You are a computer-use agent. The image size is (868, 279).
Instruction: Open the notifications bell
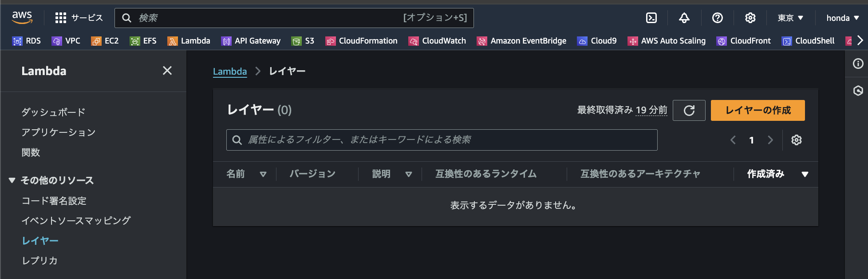tap(684, 18)
